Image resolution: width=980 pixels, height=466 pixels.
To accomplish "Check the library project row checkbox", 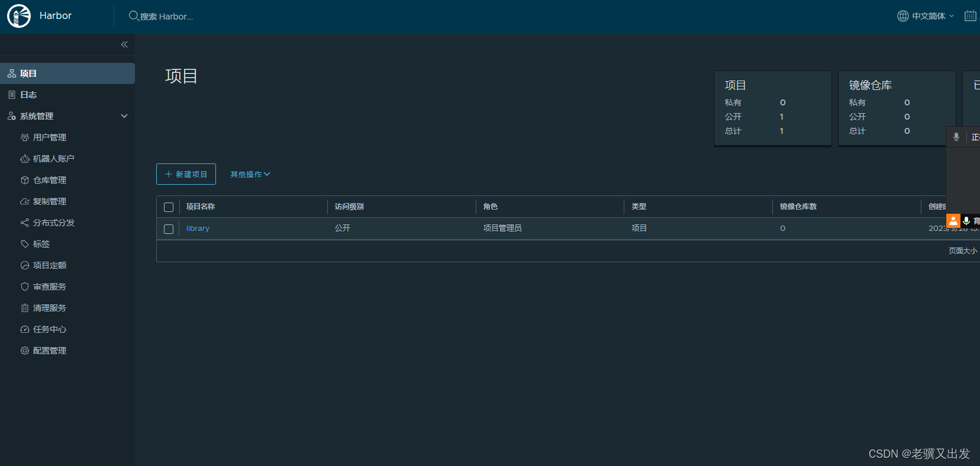I will (169, 229).
